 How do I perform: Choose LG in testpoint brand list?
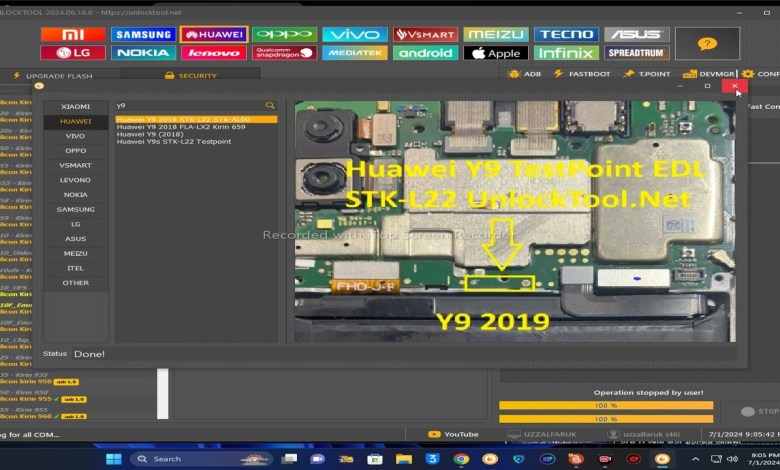[x=76, y=224]
